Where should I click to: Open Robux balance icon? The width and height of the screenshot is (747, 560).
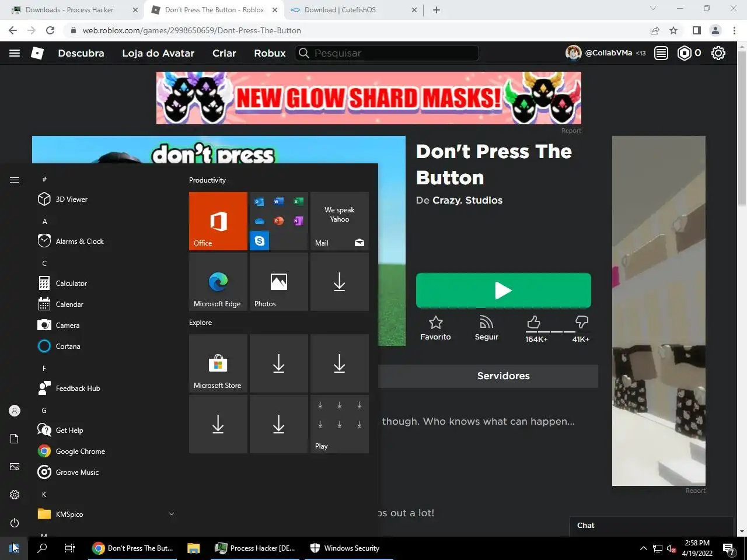(684, 53)
